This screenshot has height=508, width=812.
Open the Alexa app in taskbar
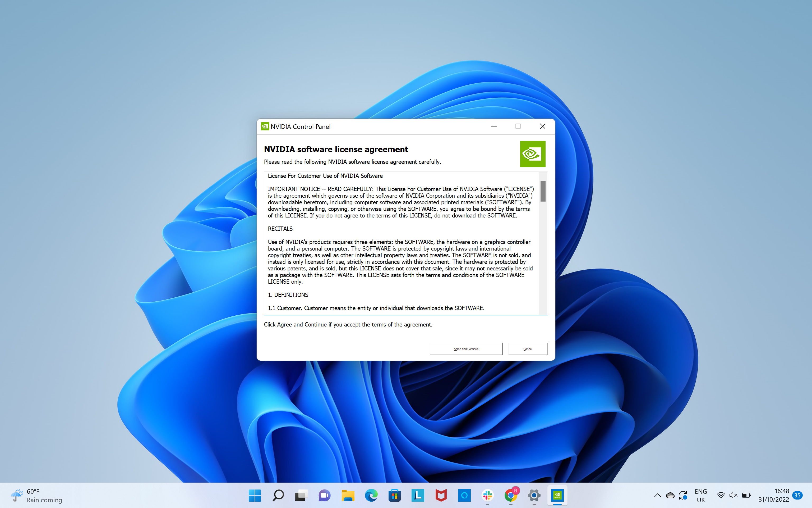(464, 495)
